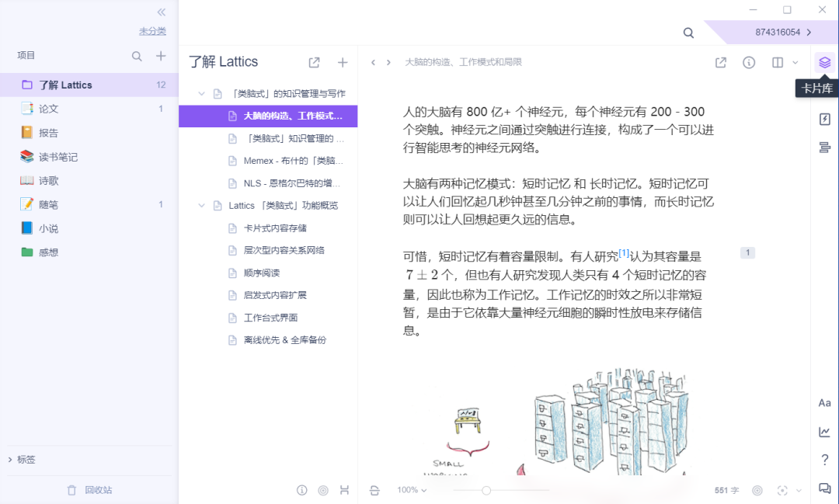Open article 启发式内容扩展

tap(268, 295)
